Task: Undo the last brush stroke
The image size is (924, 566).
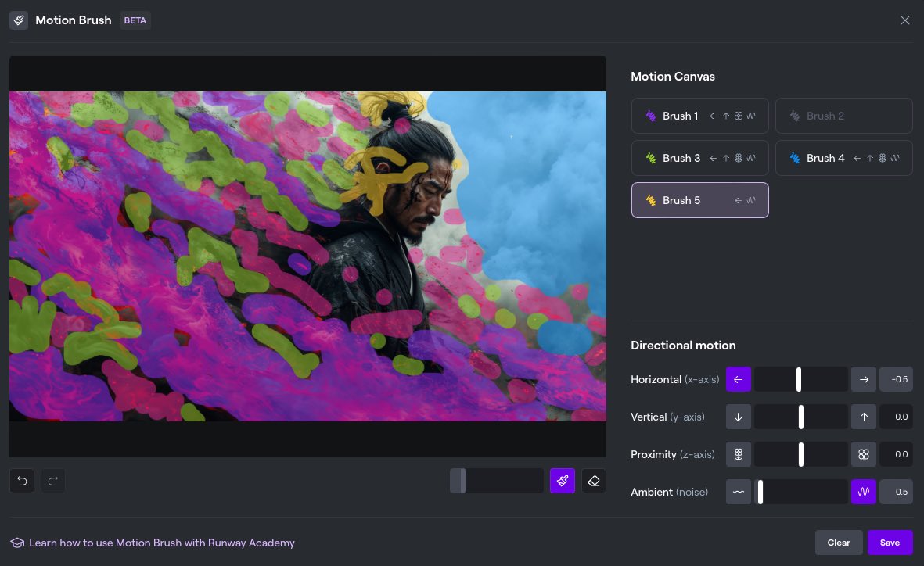Action: pos(22,481)
